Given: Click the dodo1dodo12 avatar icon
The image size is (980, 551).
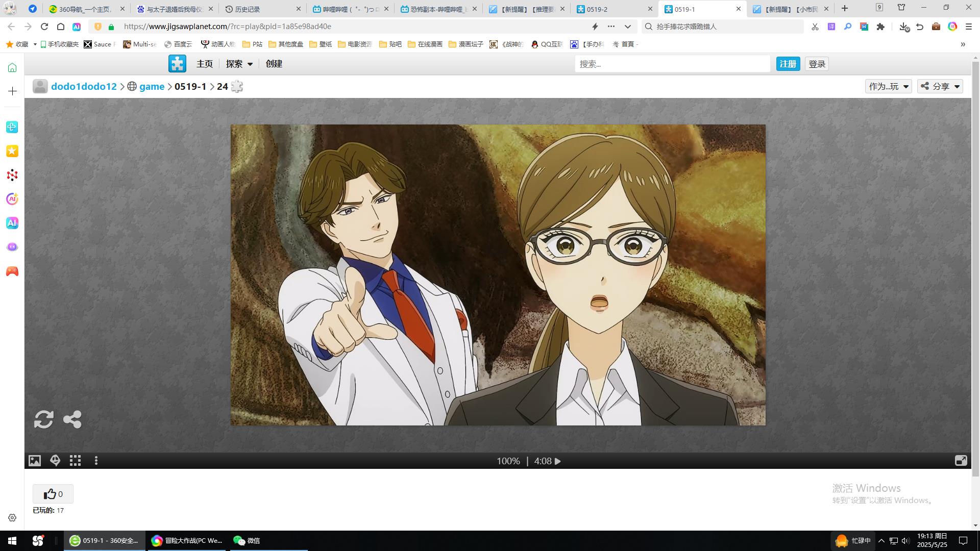Looking at the screenshot, I should tap(40, 86).
